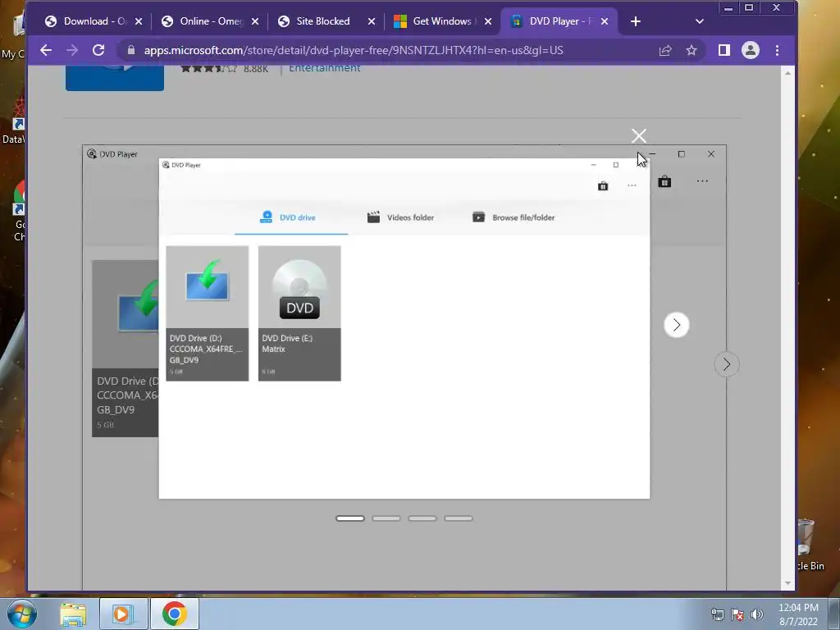This screenshot has height=630, width=840.
Task: Go forward with the browser forward arrow
Action: pyautogui.click(x=72, y=50)
